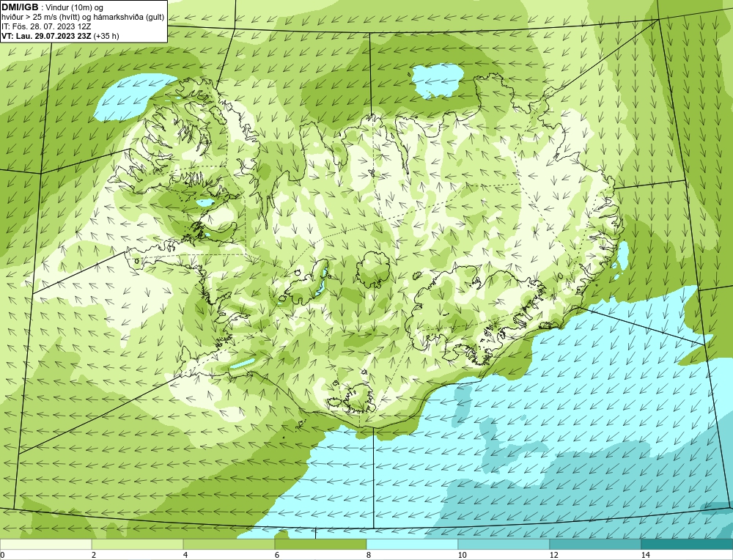Click the legend value '2'
Screen dimensions: 733x560
pyautogui.click(x=94, y=555)
